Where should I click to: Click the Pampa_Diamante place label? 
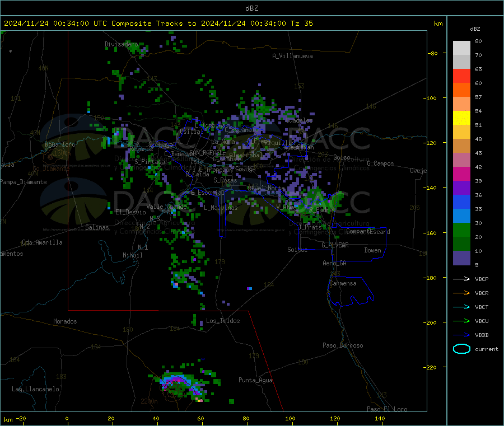coord(24,182)
